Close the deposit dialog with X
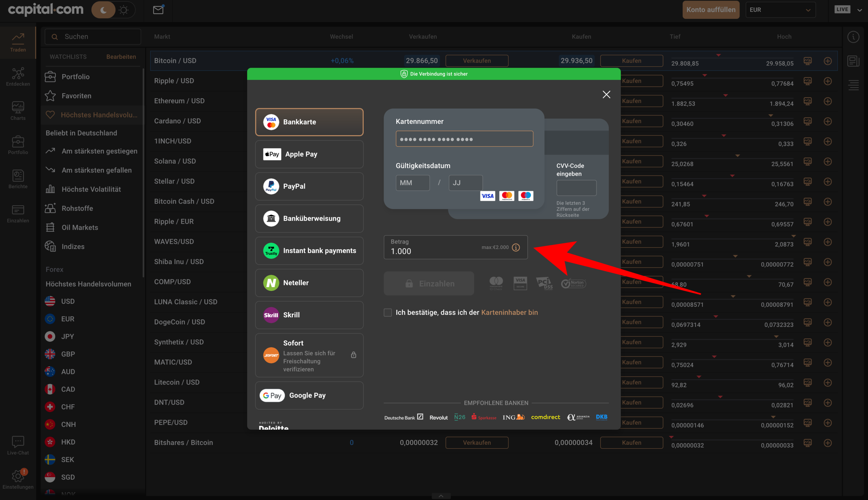The height and width of the screenshot is (500, 868). tap(606, 94)
